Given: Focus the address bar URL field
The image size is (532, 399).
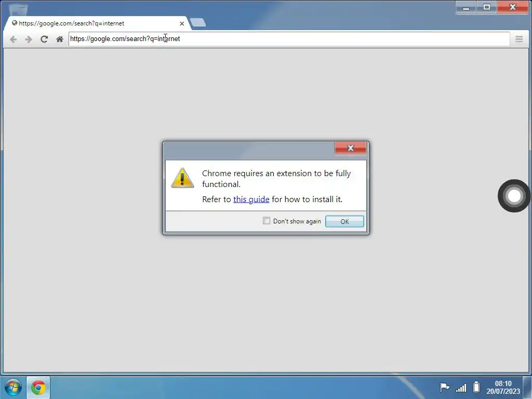Looking at the screenshot, I should pyautogui.click(x=289, y=39).
